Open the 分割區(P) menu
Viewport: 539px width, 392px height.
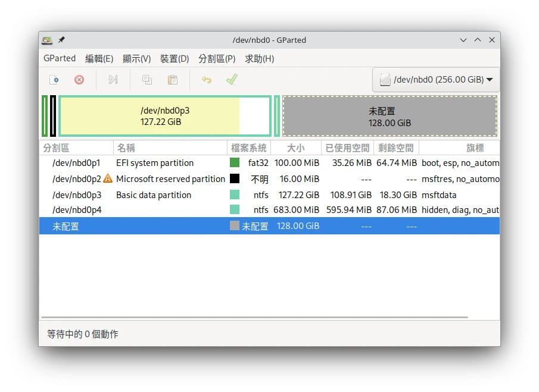click(217, 59)
